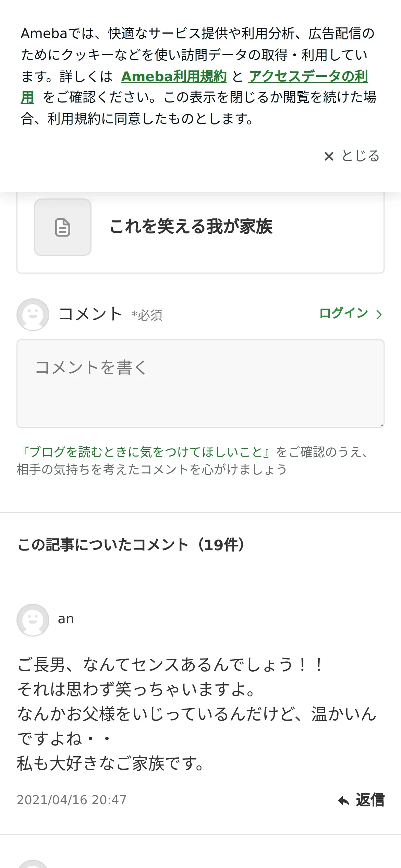The image size is (401, 868).
Task: Click the *必須 label next to コメント
Action: tap(147, 315)
